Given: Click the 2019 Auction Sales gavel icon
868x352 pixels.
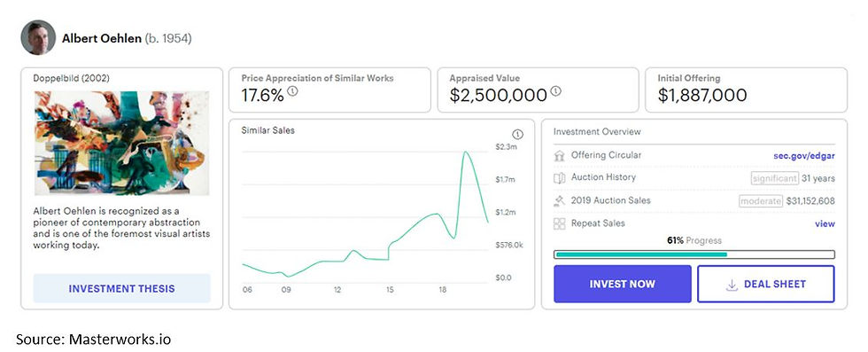Looking at the screenshot, I should [559, 200].
